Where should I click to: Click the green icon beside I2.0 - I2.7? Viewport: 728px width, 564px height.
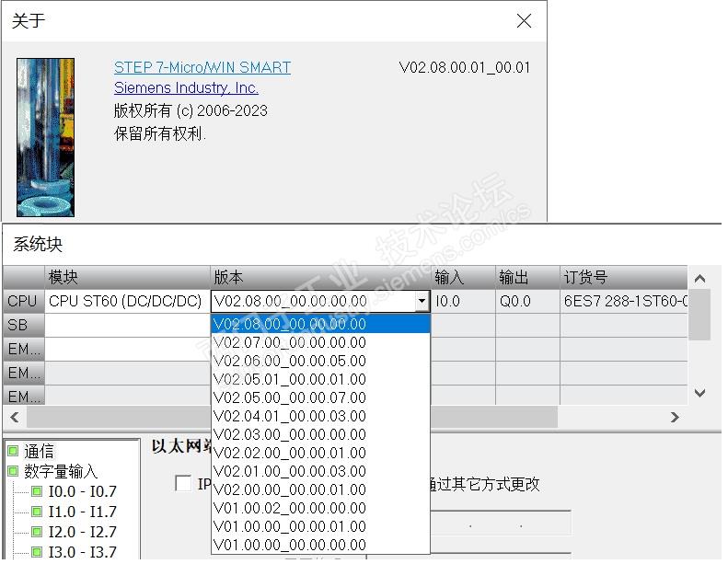[37, 532]
